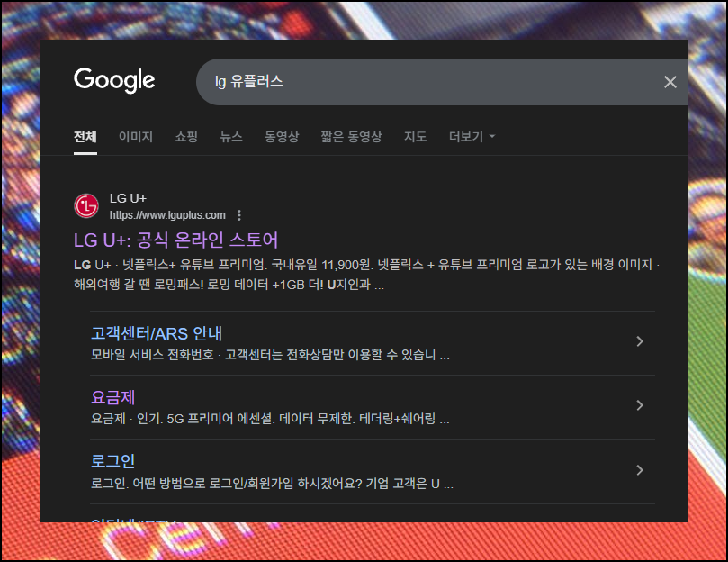This screenshot has width=728, height=562.
Task: Click the snippet '요금제 · 인기. 5G 프리미어 에센셜'
Action: click(x=270, y=420)
